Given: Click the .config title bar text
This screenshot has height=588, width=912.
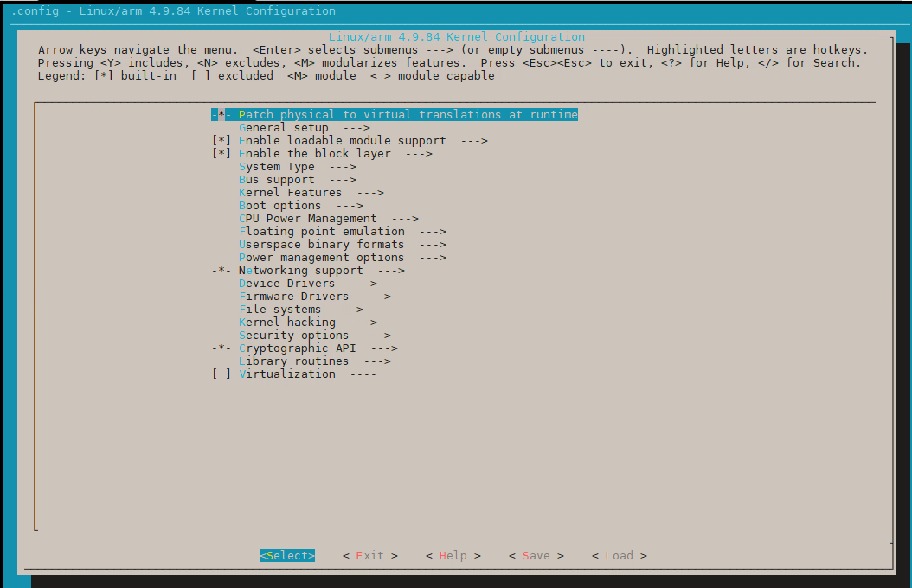Looking at the screenshot, I should [173, 11].
